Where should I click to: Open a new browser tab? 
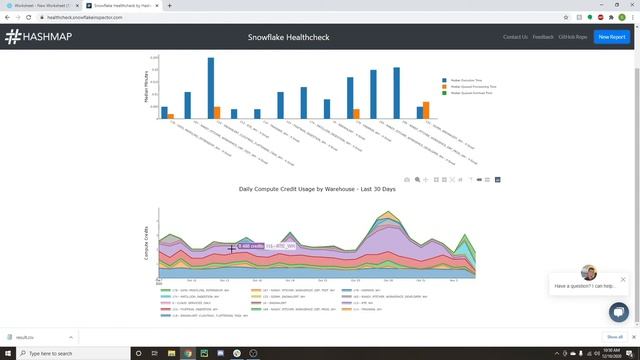(x=169, y=6)
